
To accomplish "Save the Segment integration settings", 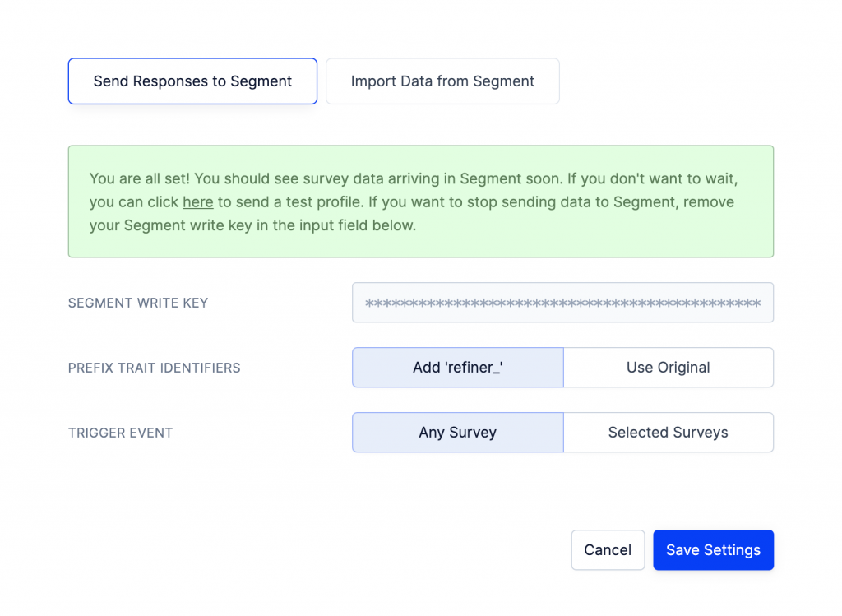I will coord(713,550).
